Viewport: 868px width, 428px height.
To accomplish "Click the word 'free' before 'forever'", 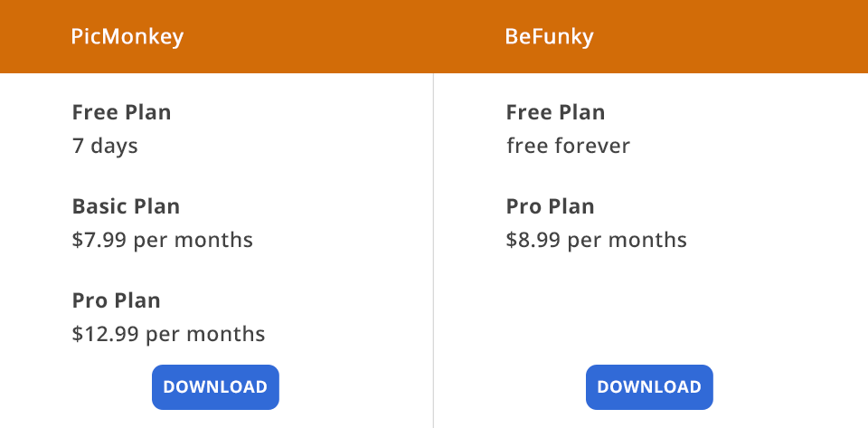I will [527, 146].
